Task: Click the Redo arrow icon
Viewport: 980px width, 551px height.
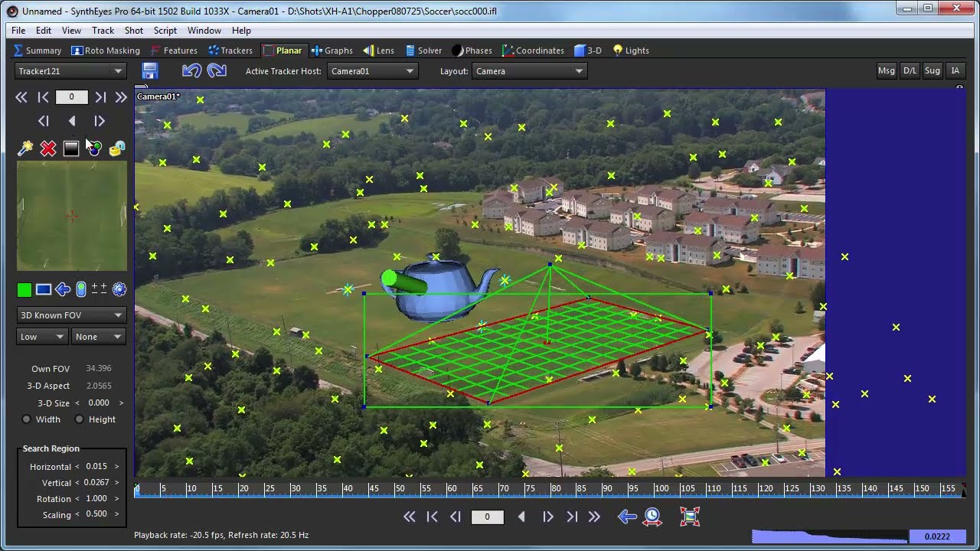Action: click(x=217, y=71)
